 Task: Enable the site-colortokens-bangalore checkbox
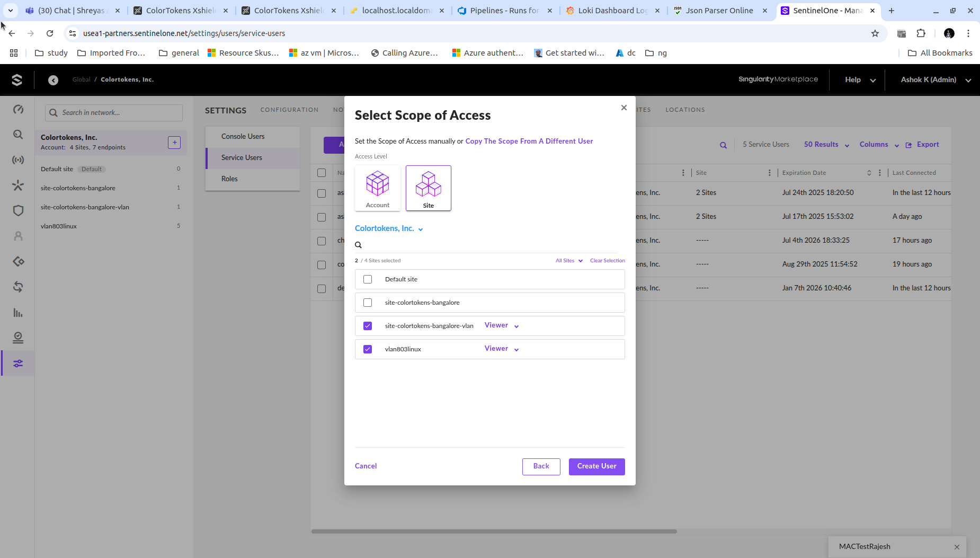[368, 302]
